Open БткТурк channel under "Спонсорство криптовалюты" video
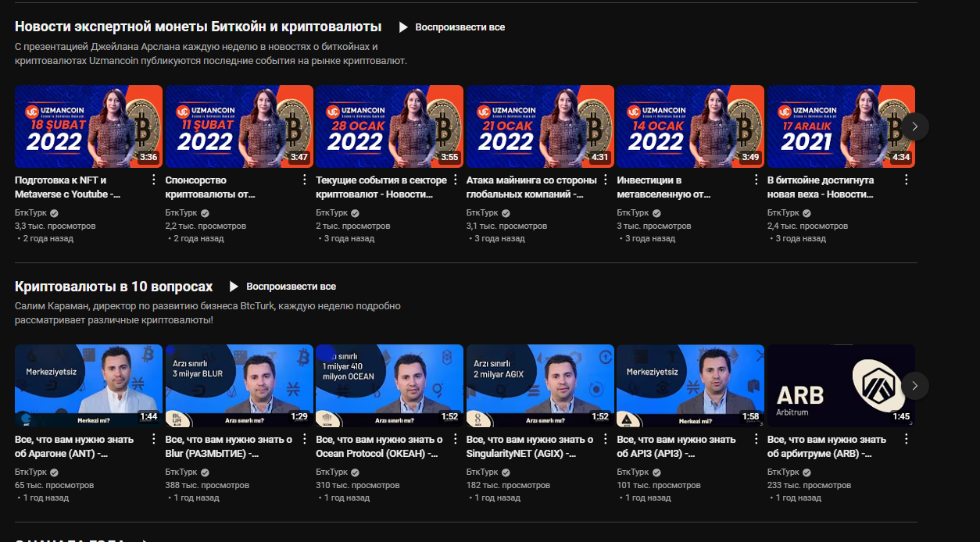The height and width of the screenshot is (542, 980). 181,213
